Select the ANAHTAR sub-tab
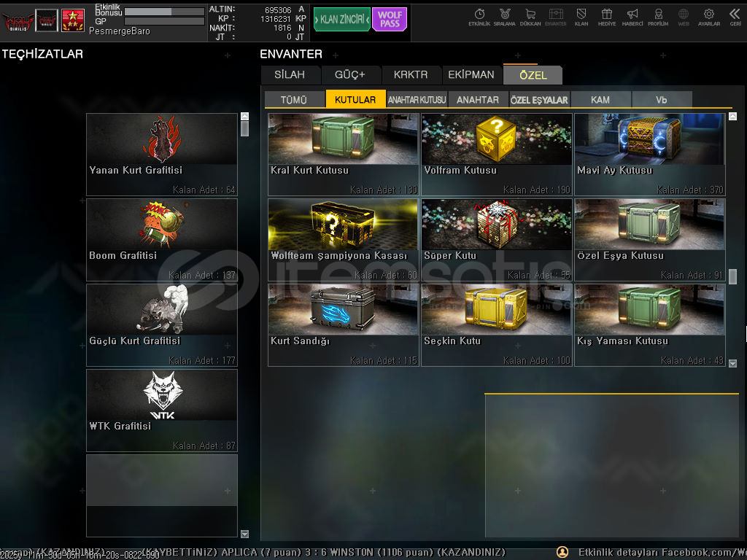 (478, 99)
